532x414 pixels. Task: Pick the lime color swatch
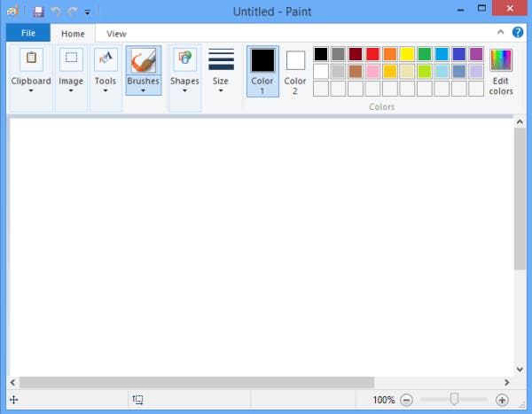click(x=425, y=72)
